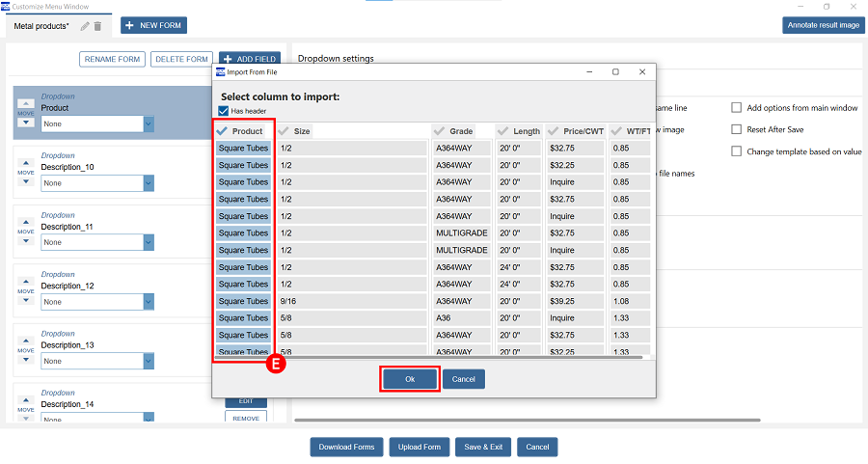Enable Add options from main window

click(737, 108)
